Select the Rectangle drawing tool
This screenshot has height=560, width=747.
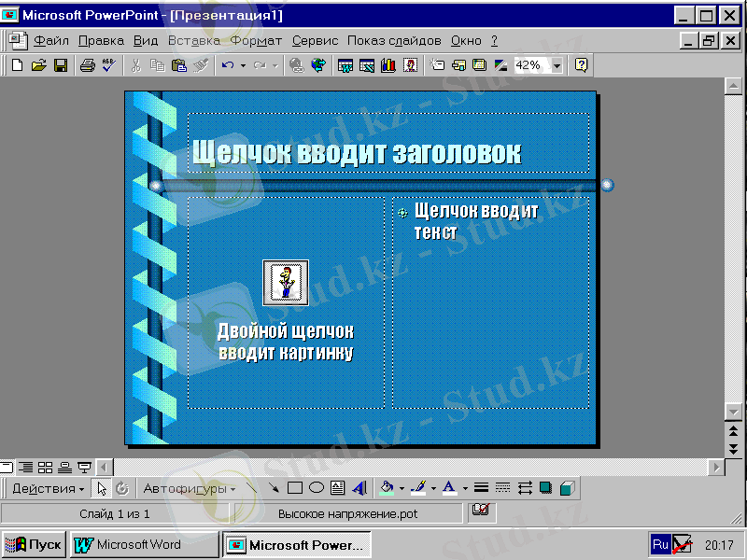(295, 488)
